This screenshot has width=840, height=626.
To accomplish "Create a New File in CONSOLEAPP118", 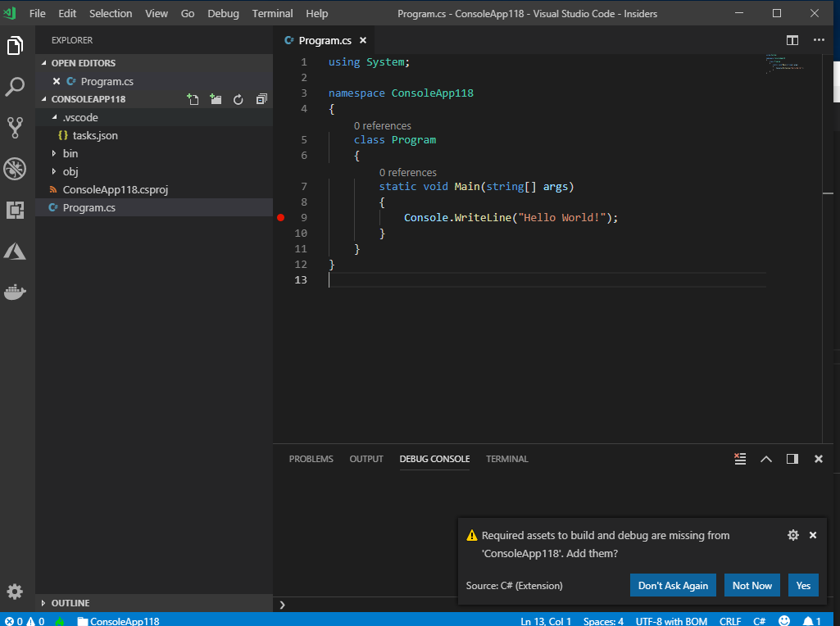I will [x=193, y=98].
